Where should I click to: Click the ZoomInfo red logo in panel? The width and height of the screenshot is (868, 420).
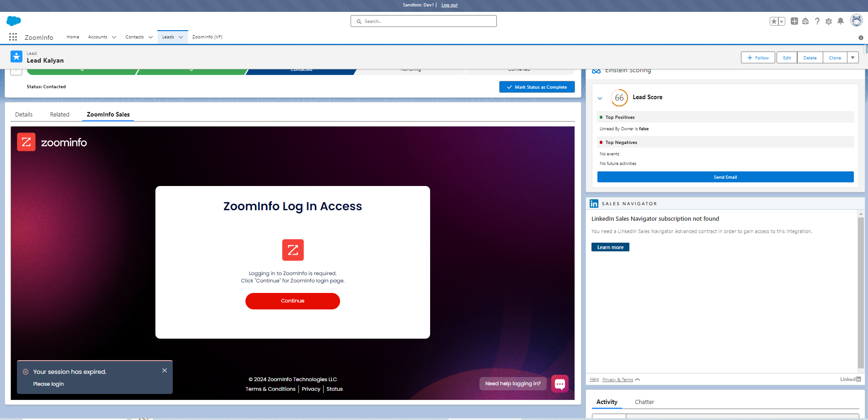coord(27,142)
